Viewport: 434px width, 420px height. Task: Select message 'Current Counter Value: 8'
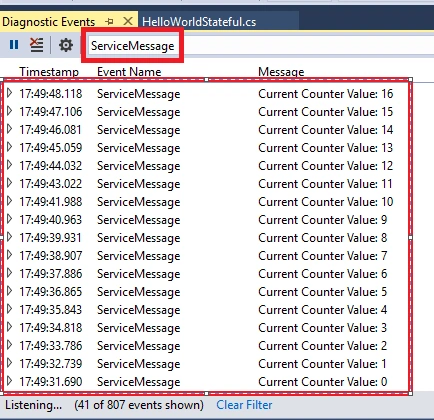coord(323,238)
